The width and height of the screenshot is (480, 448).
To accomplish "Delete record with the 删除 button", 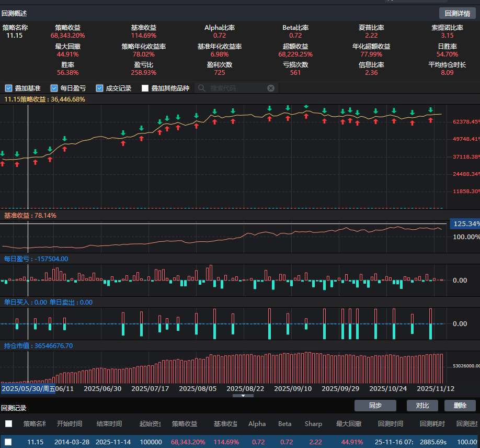I will 460,406.
